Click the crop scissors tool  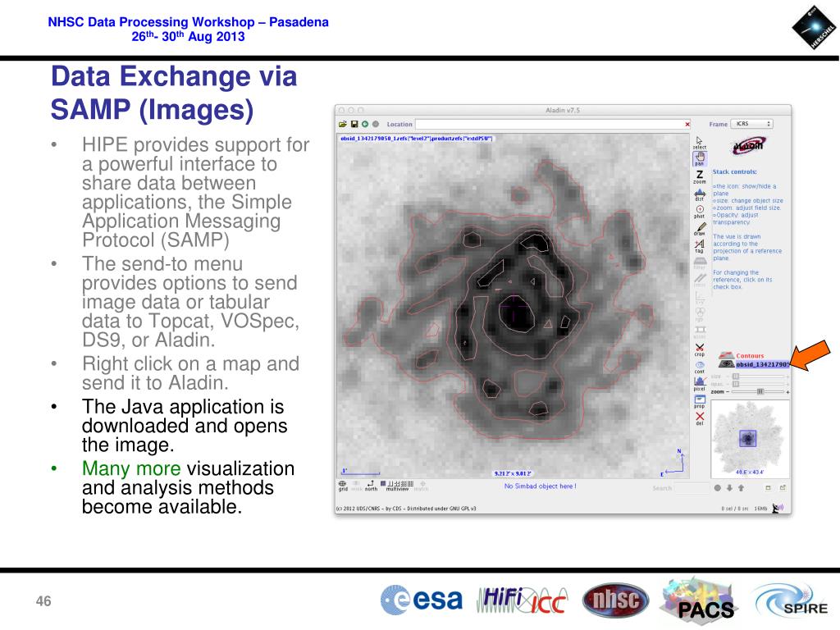click(x=700, y=349)
